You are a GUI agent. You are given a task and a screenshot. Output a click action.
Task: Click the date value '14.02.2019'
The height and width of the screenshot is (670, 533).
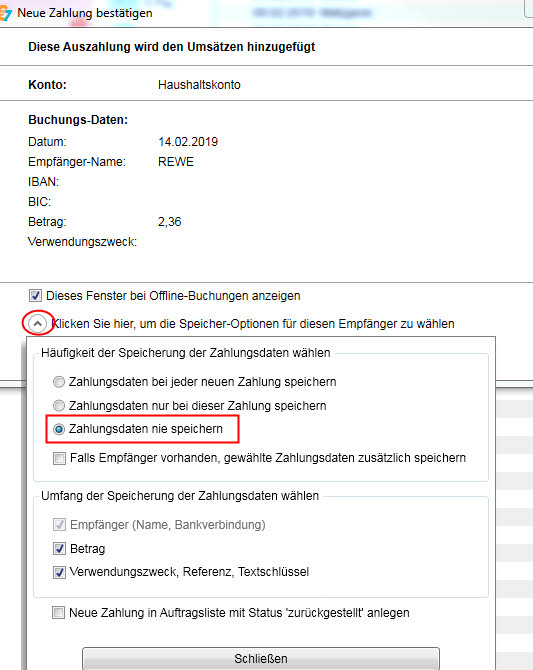188,142
